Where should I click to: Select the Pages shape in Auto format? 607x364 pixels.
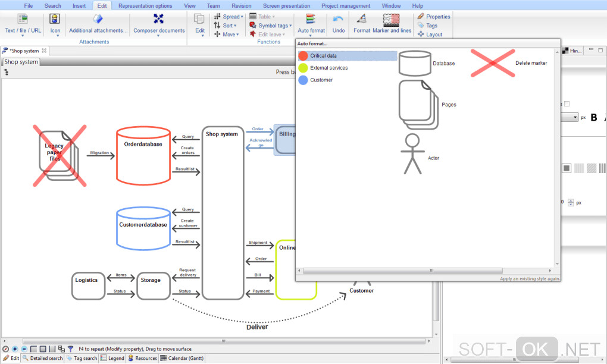pos(418,105)
